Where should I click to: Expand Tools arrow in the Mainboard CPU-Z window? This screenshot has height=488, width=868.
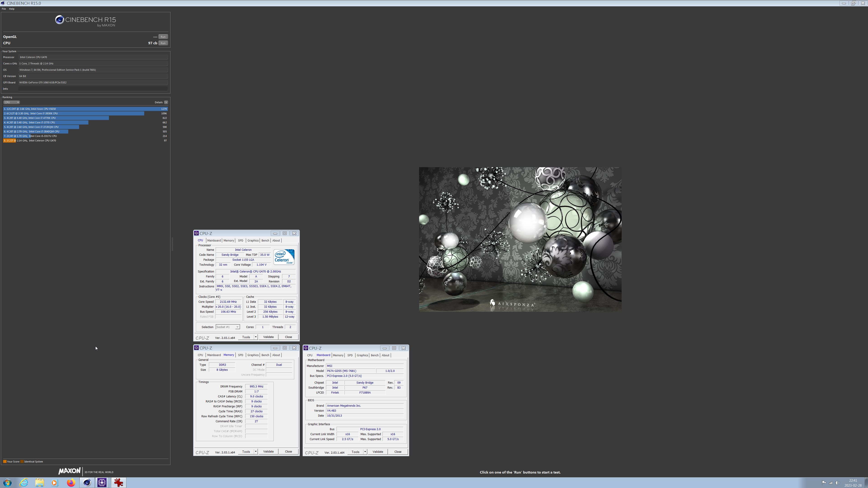click(x=365, y=452)
